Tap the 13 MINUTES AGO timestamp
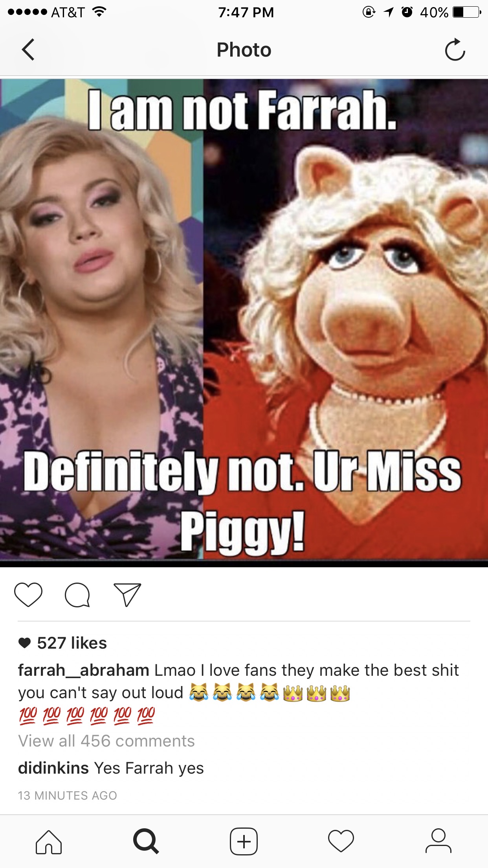Viewport: 488px width, 868px height. coord(68,796)
